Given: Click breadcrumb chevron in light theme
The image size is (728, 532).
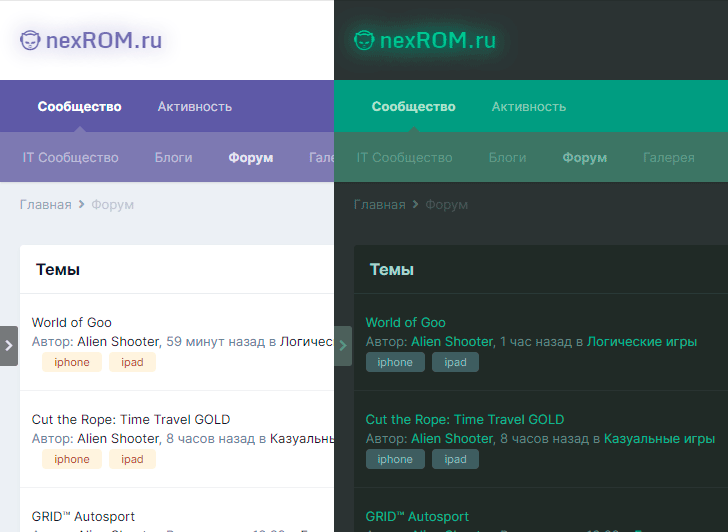Looking at the screenshot, I should (82, 205).
